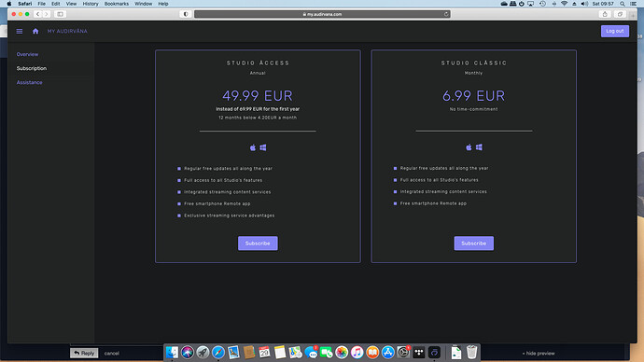Open Messages in the Dock
Screen dimensions: 644x362
(x=311, y=352)
